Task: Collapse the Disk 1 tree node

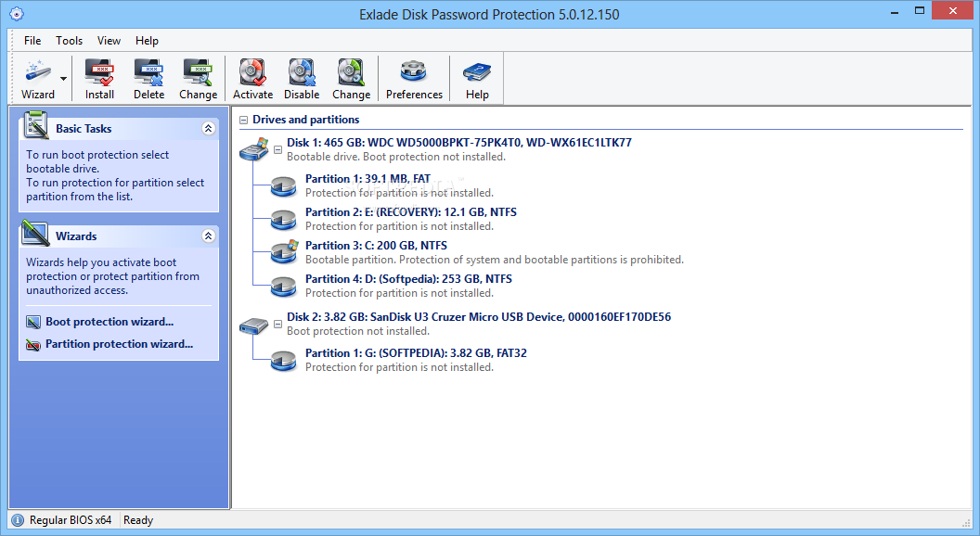Action: tap(278, 150)
